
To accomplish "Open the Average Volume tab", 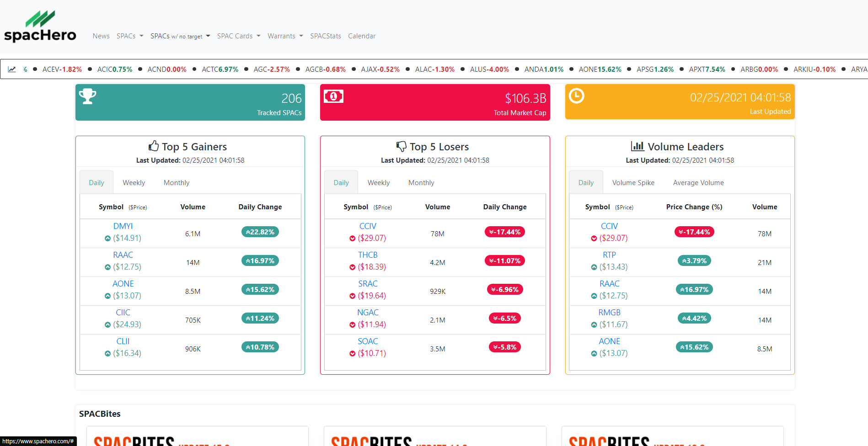I will (x=698, y=183).
